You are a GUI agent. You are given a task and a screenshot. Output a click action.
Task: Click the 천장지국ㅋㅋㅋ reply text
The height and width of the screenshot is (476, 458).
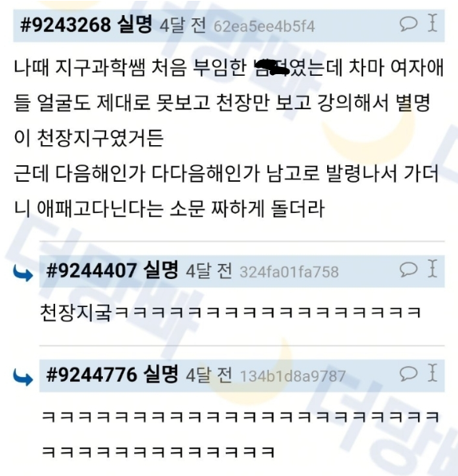pyautogui.click(x=231, y=313)
